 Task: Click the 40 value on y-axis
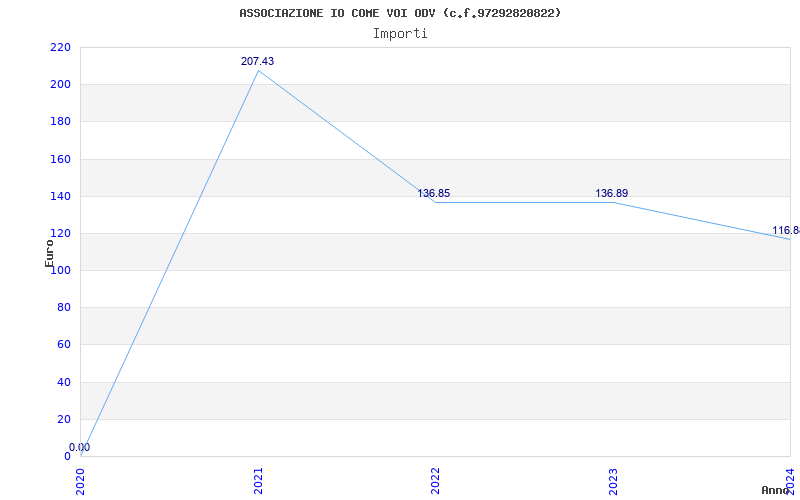pyautogui.click(x=64, y=382)
